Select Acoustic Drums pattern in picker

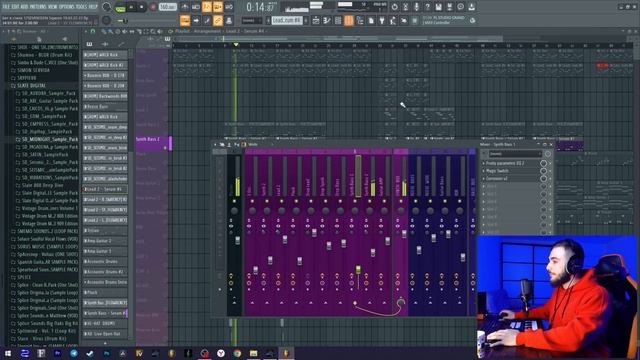click(x=105, y=261)
